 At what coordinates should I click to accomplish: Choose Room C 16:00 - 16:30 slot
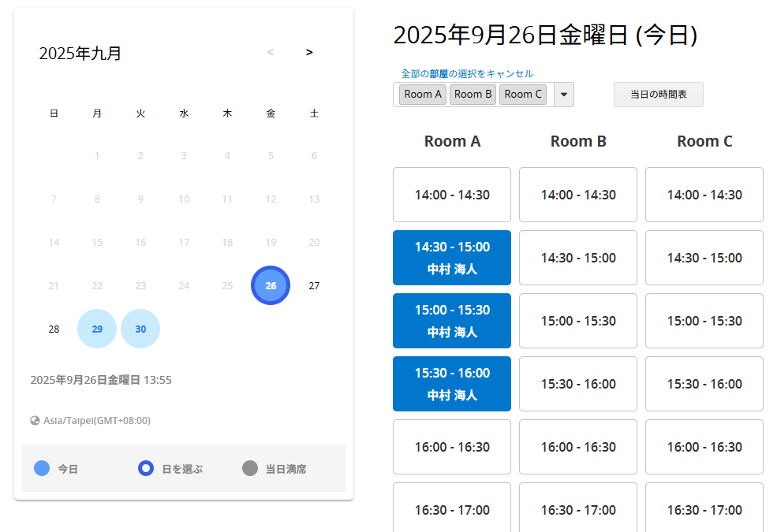[704, 447]
